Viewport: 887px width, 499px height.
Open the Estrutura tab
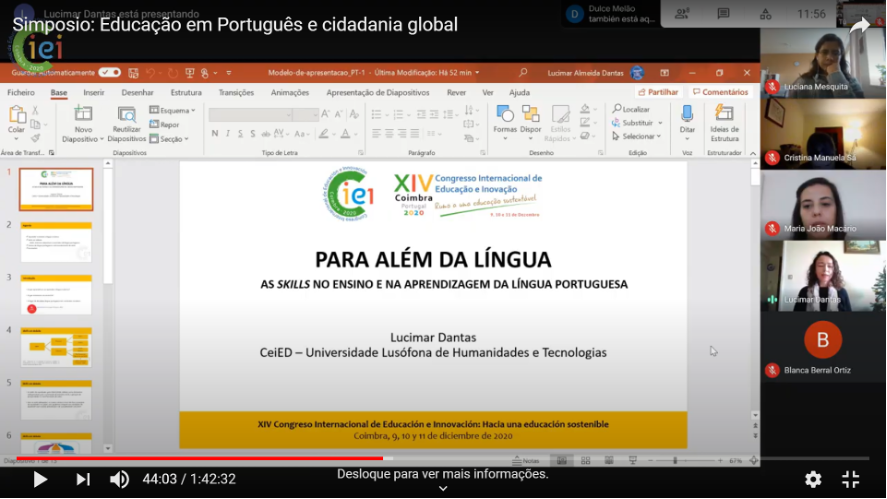(186, 92)
